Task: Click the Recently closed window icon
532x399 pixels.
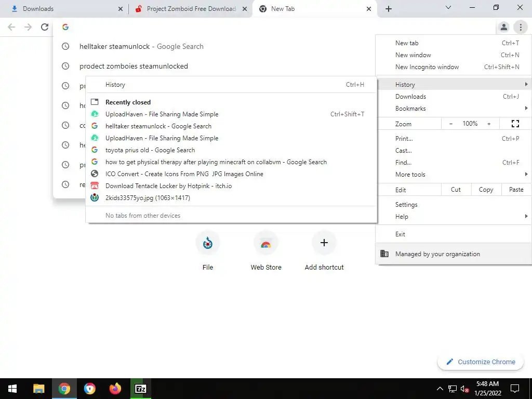Action: (95, 102)
